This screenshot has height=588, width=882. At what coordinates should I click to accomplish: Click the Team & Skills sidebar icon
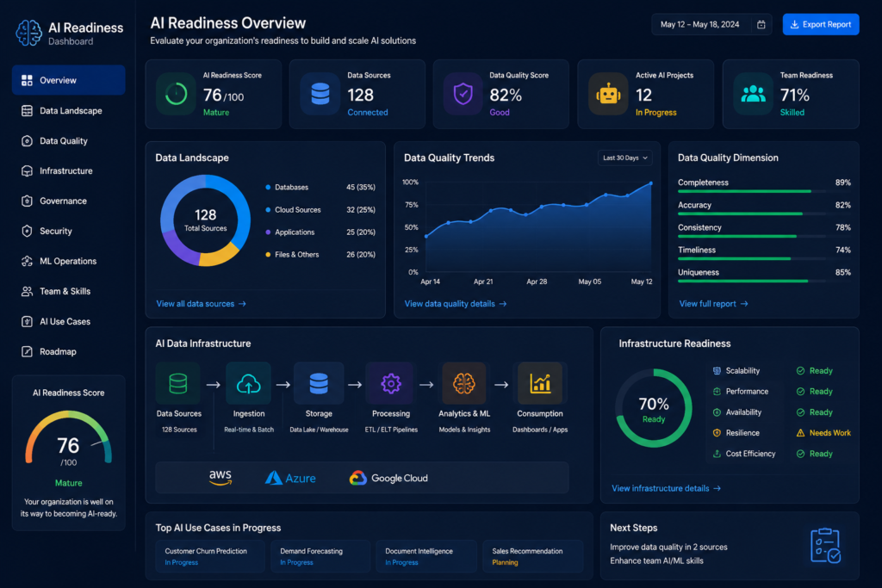click(x=27, y=291)
